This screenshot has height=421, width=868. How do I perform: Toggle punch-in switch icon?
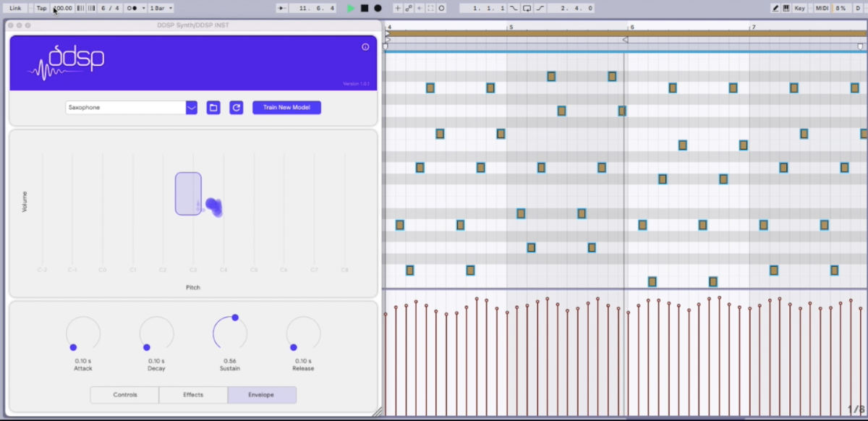(x=514, y=8)
